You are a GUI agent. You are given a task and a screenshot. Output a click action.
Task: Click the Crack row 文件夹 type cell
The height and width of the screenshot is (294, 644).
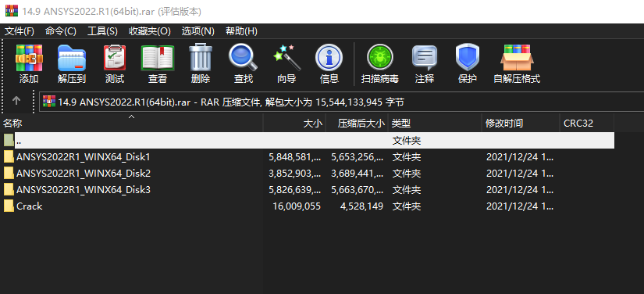pos(407,206)
